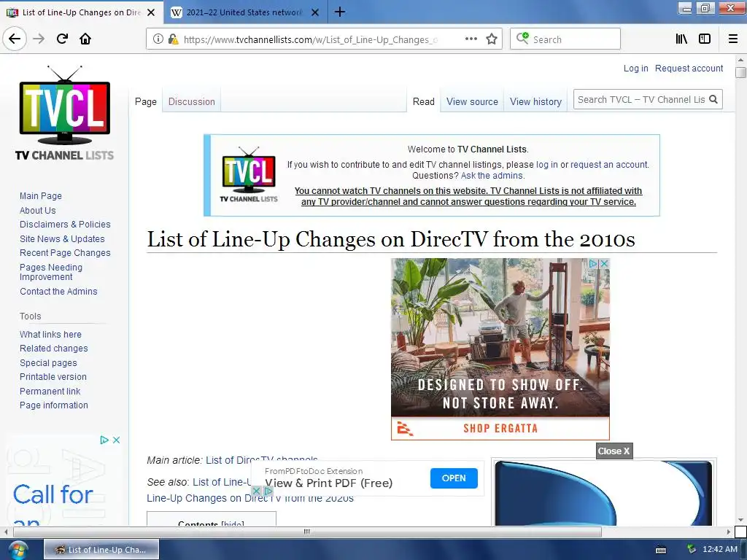Click the on-screen keyboard tray icon
The height and width of the screenshot is (560, 747).
[661, 550]
